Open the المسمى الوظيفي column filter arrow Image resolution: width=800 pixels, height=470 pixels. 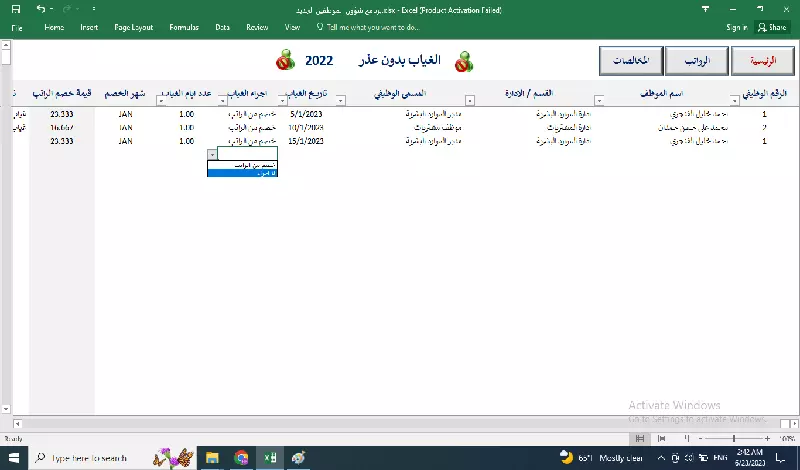pos(340,101)
